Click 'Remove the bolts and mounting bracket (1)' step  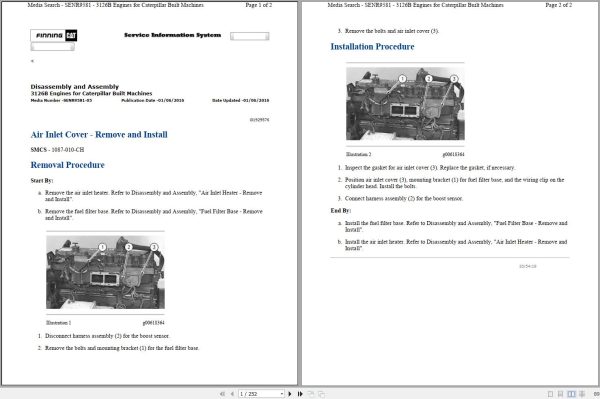point(122,348)
